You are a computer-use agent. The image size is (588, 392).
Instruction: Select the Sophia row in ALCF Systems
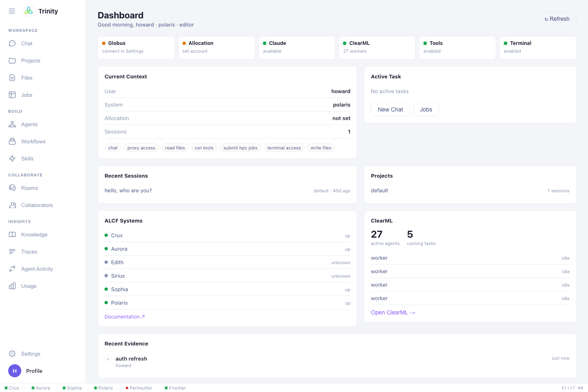(x=227, y=290)
